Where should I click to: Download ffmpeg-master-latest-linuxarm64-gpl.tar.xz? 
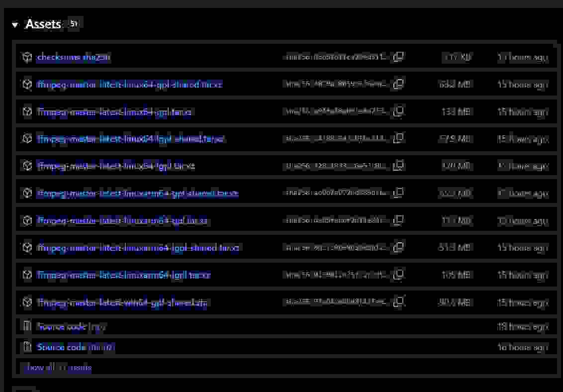[122, 220]
